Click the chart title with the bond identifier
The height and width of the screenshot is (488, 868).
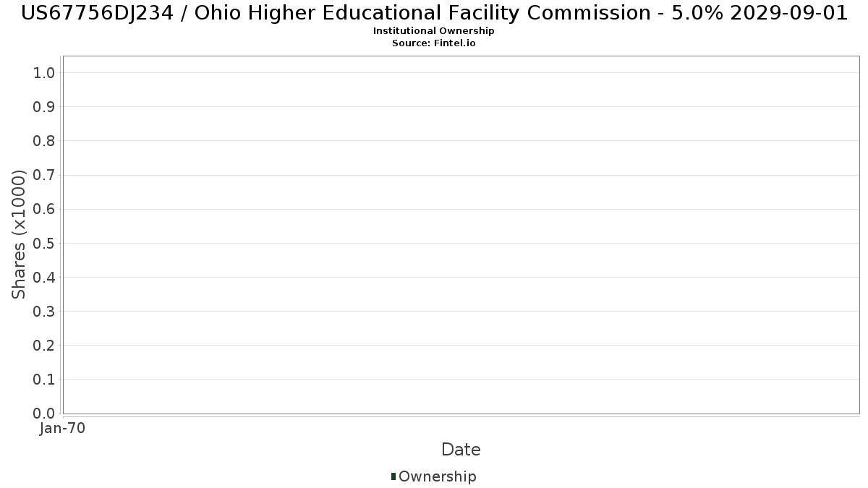[x=434, y=13]
